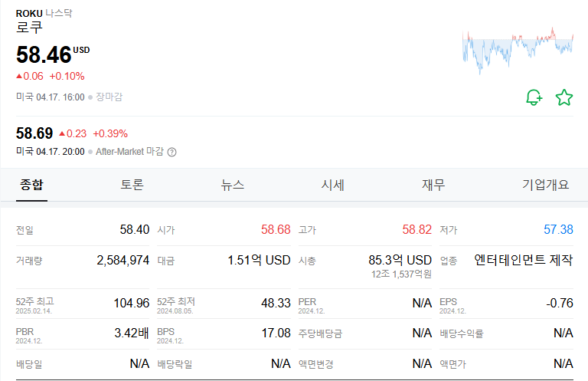Click the trading volume 2,584,974

pyautogui.click(x=123, y=260)
